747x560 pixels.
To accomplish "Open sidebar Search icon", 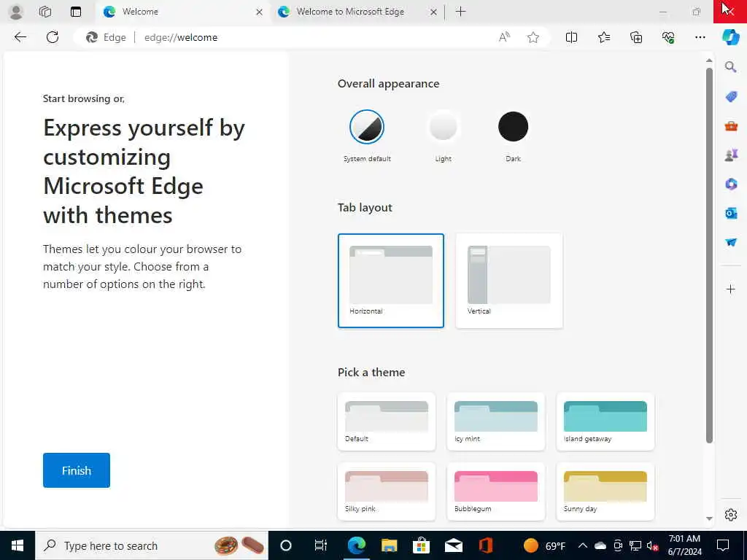I will pos(731,66).
